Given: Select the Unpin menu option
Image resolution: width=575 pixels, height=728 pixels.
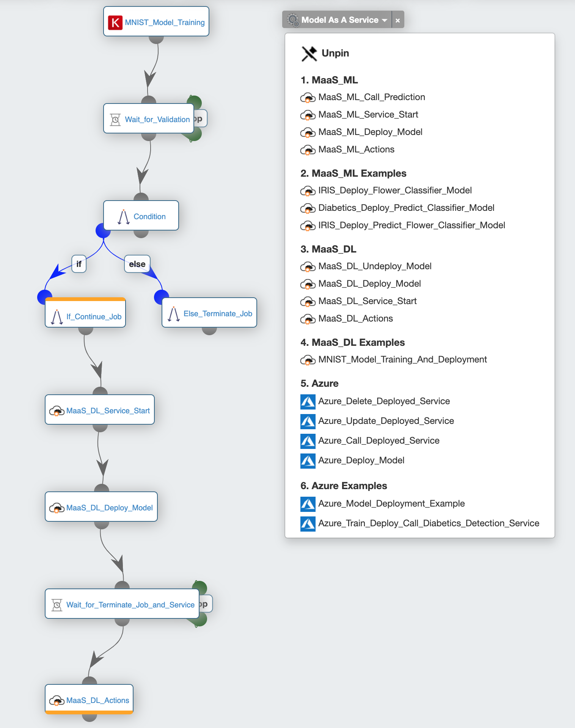Looking at the screenshot, I should [325, 53].
